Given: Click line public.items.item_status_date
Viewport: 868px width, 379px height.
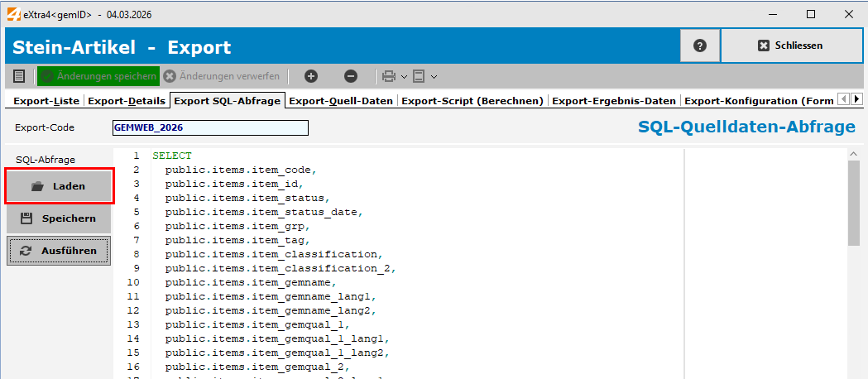Looking at the screenshot, I should 263,212.
